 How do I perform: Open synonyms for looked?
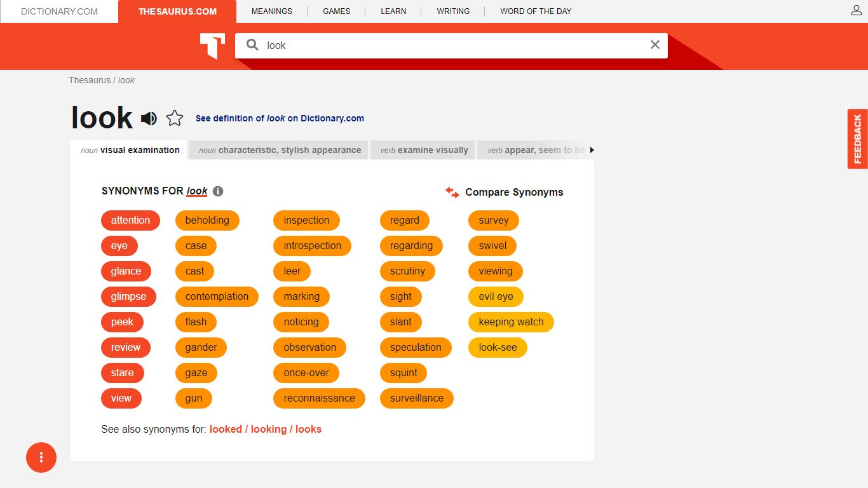pyautogui.click(x=226, y=429)
